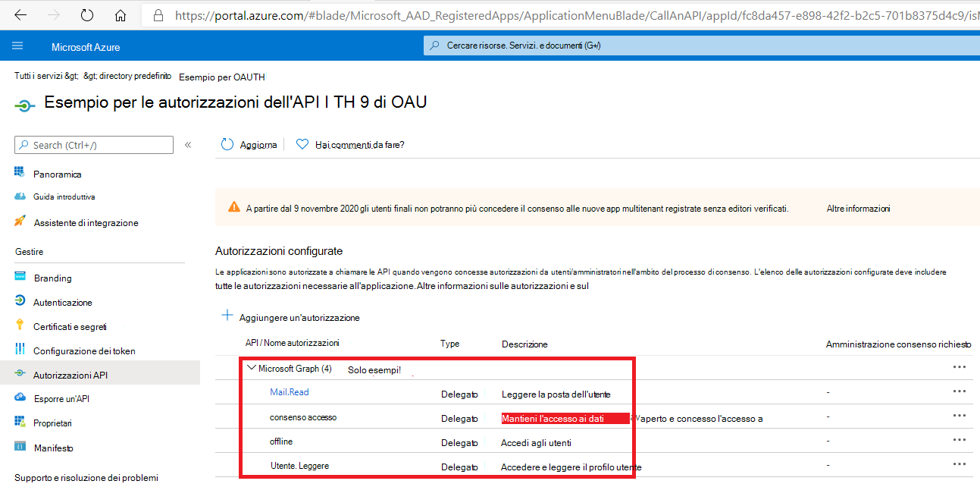
Task: Click Leggere la posta dell'utente description
Action: (x=556, y=394)
